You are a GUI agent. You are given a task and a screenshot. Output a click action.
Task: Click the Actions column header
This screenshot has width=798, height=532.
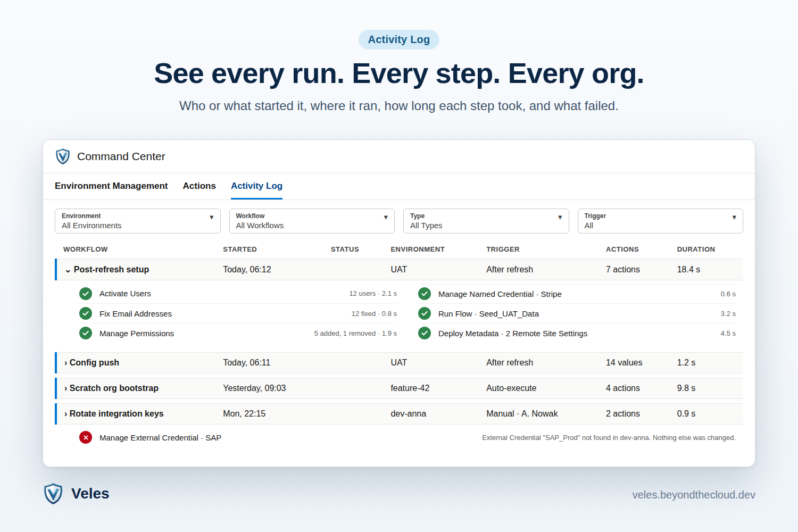pos(622,250)
